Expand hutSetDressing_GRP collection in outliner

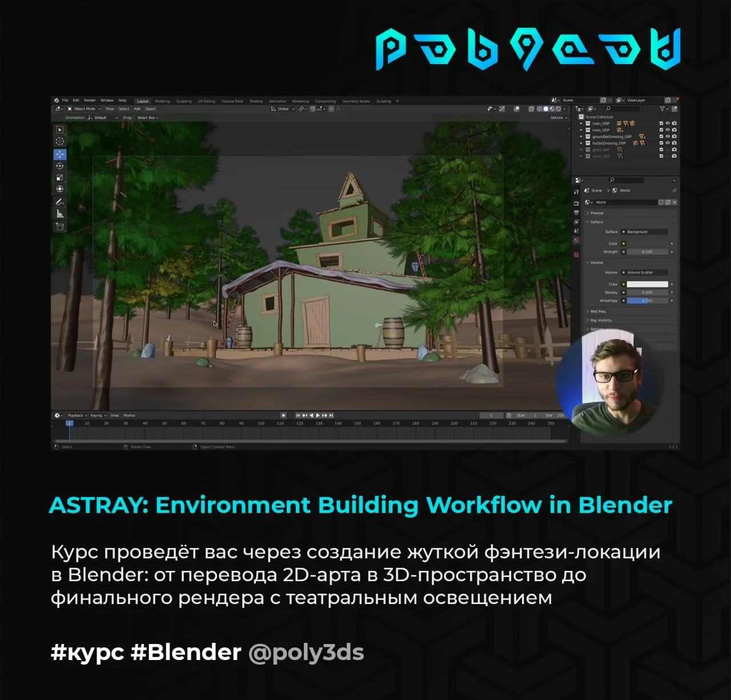pyautogui.click(x=581, y=143)
